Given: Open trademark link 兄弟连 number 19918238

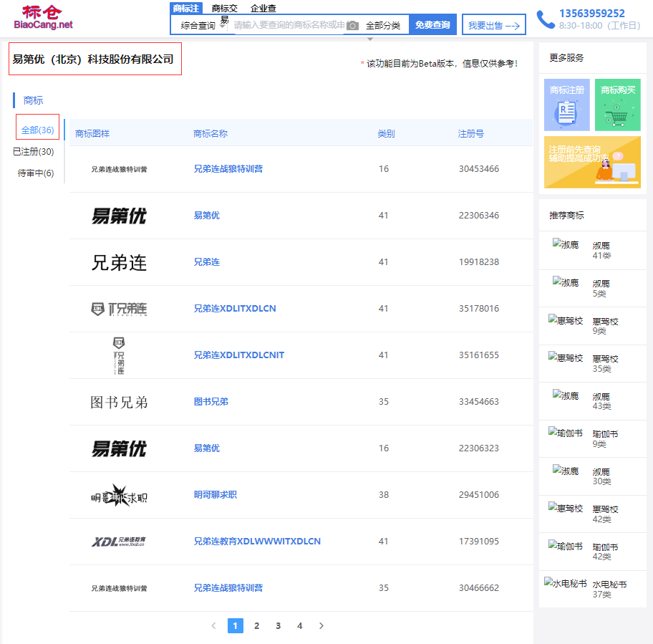Looking at the screenshot, I should pos(206,262).
